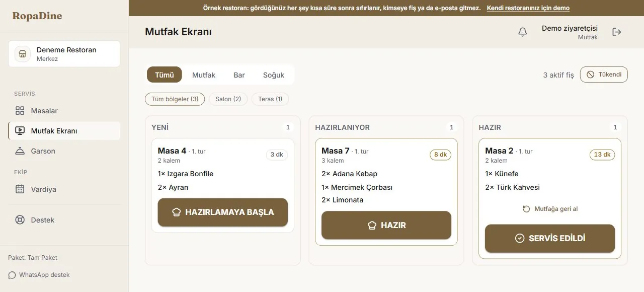Open Destek in the sidebar

(64, 220)
